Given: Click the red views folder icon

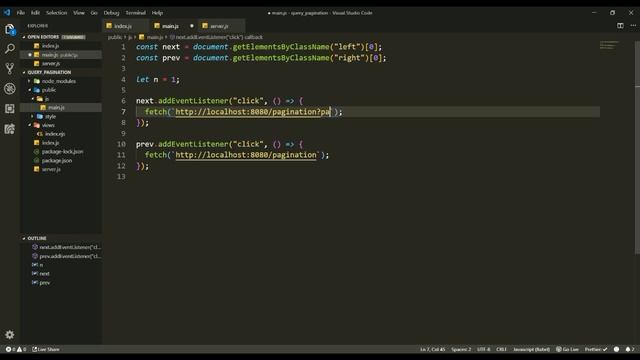Looking at the screenshot, I should point(37,125).
